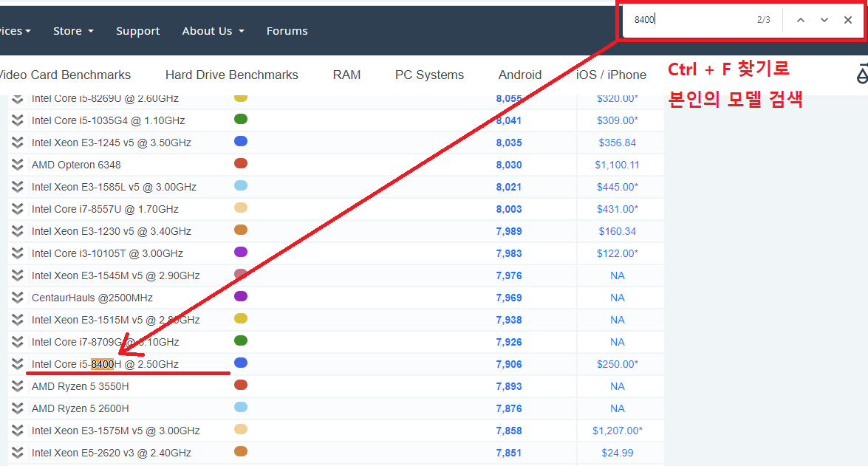868x466 pixels.
Task: Expand the Intel Core i5-1035G4 row chevron
Action: [x=18, y=120]
